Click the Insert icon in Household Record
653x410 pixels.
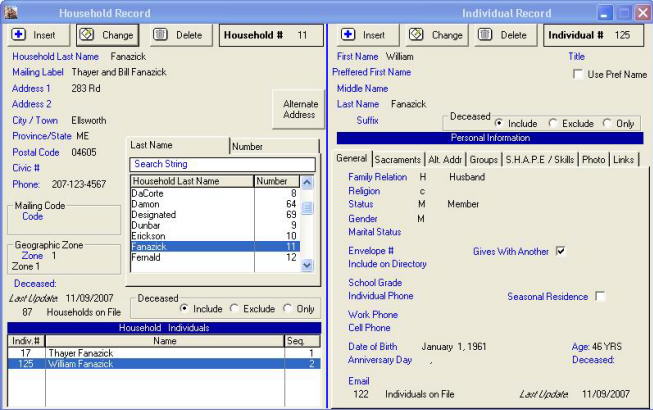coord(20,35)
